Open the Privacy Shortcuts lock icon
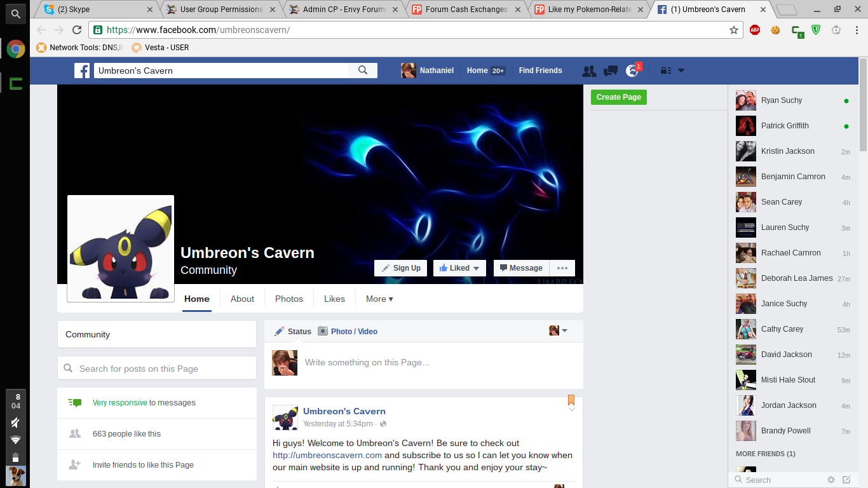Image resolution: width=868 pixels, height=488 pixels. pos(666,71)
